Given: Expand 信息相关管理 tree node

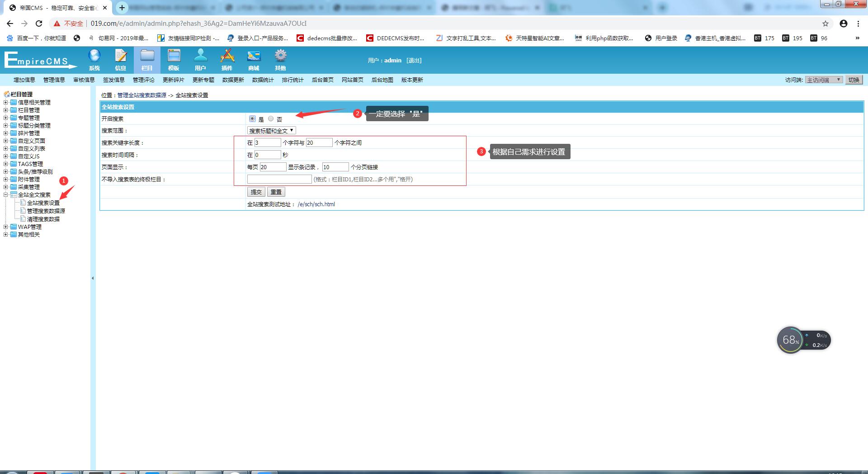Looking at the screenshot, I should coord(6,102).
